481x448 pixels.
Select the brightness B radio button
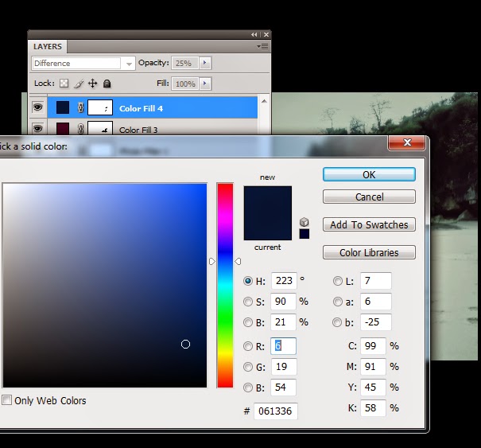(248, 322)
